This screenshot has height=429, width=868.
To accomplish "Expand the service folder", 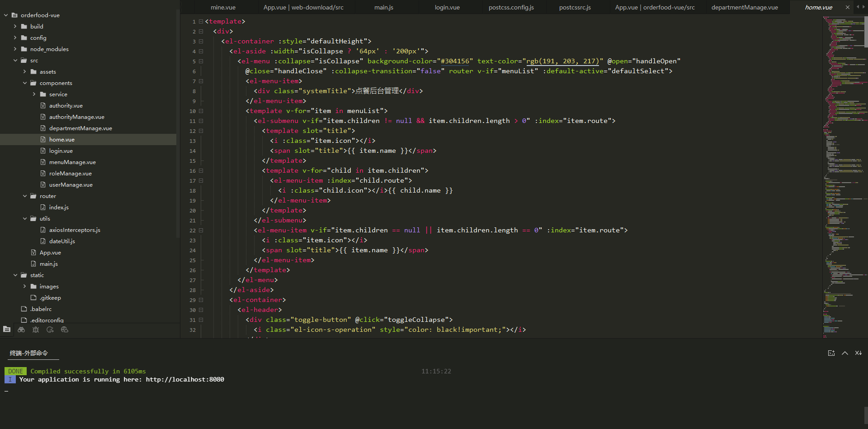I will [34, 94].
